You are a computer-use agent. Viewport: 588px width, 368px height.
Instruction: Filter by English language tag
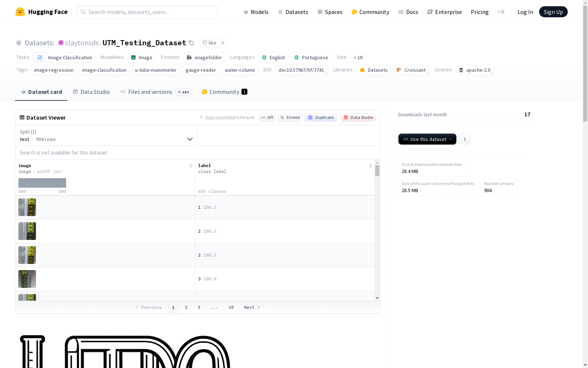[x=273, y=57]
